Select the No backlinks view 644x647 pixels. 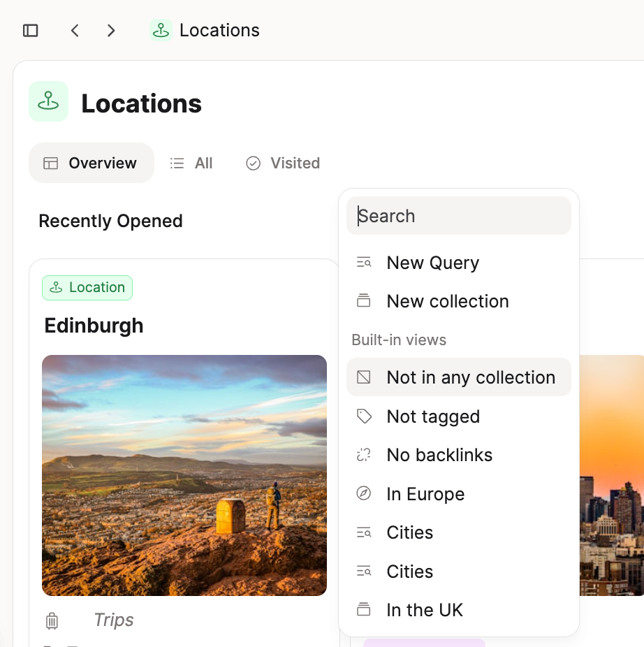(x=459, y=455)
